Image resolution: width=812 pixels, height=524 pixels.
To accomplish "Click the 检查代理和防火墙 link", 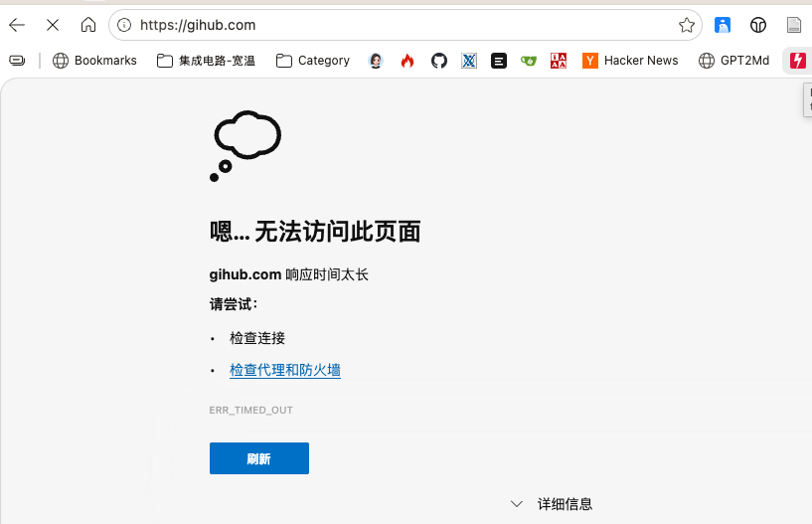I will (x=285, y=370).
